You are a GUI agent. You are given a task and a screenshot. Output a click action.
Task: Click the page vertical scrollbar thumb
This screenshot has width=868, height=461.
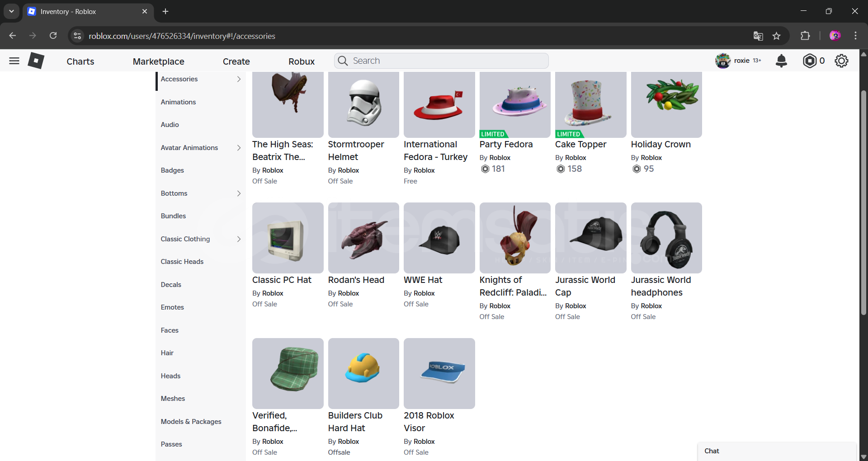click(863, 202)
